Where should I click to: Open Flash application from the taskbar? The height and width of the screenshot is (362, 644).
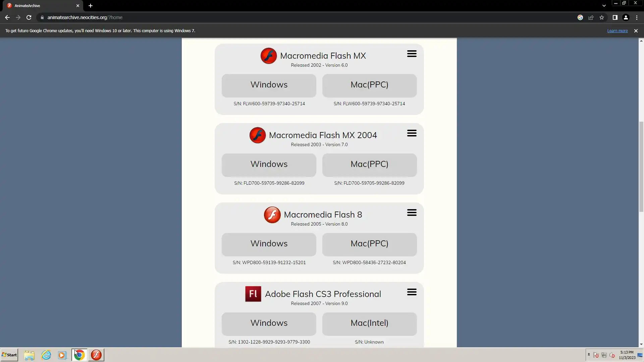pos(96,355)
